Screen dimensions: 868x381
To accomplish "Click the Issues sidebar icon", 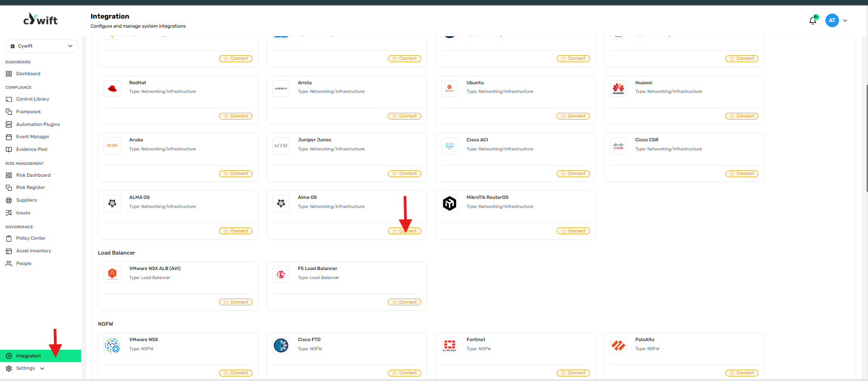I will click(9, 213).
